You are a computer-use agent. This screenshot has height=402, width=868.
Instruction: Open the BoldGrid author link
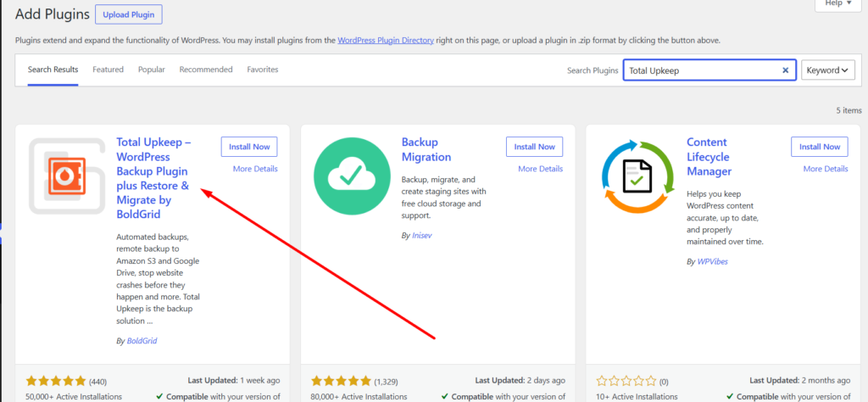click(142, 341)
